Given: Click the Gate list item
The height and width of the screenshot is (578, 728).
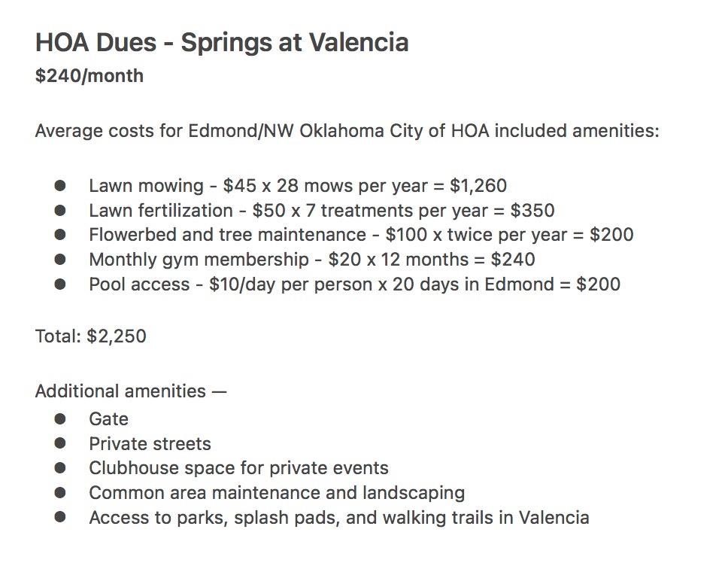Looking at the screenshot, I should (108, 419).
